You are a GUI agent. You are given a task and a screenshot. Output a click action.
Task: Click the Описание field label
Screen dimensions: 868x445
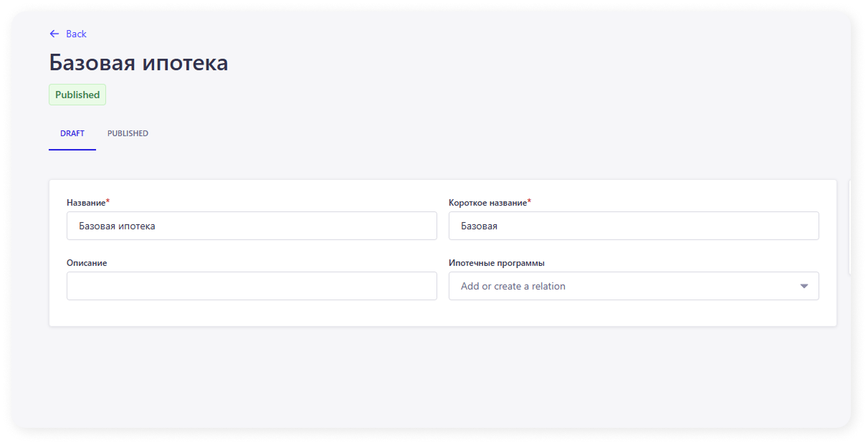87,263
